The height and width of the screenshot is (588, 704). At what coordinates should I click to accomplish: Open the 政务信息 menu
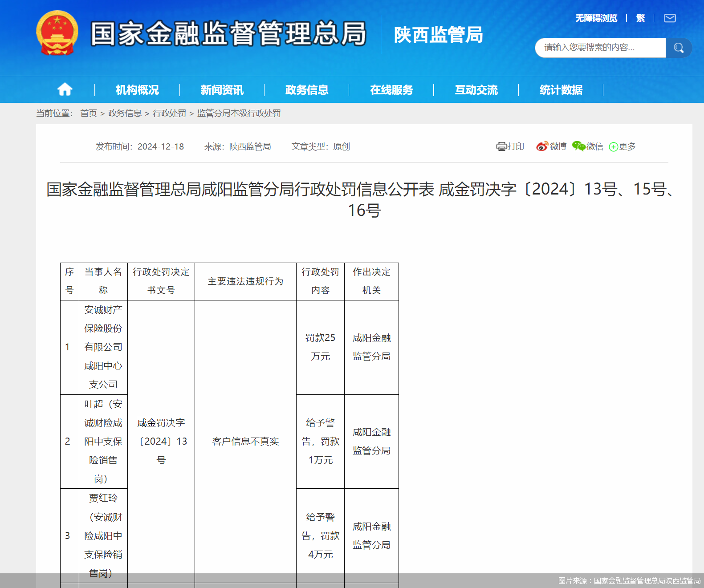(x=306, y=90)
